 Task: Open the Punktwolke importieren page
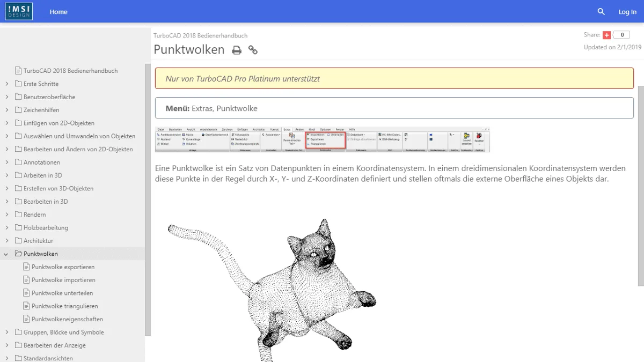(63, 280)
